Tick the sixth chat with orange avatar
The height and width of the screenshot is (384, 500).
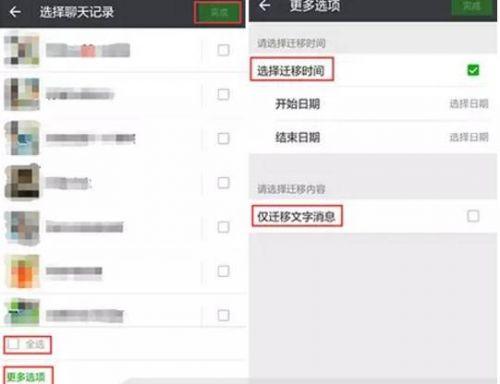tap(223, 271)
